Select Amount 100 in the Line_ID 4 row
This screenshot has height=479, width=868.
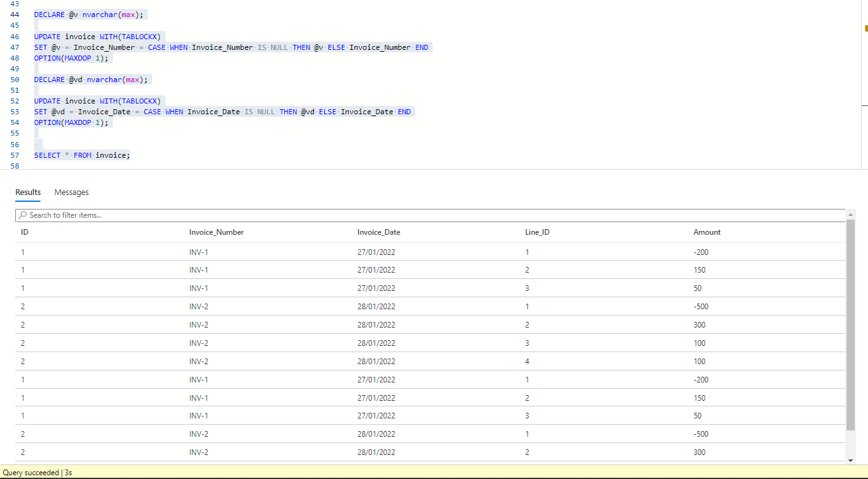point(699,362)
